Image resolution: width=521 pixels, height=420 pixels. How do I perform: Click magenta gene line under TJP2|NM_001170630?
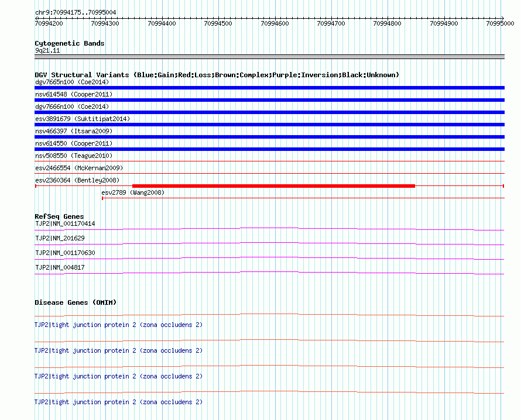[269, 258]
